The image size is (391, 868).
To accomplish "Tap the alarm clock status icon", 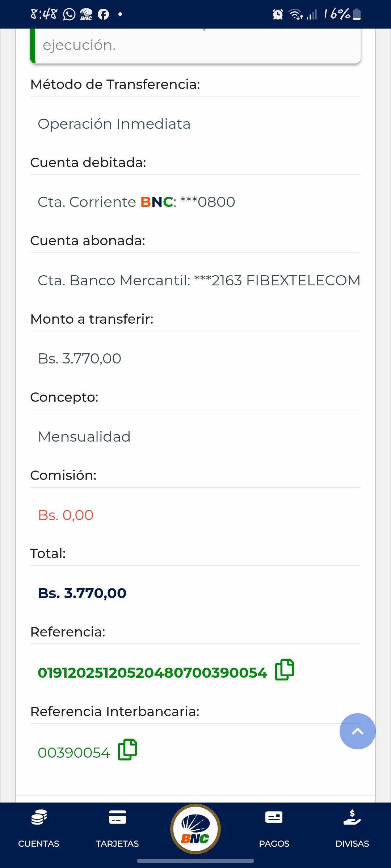I will 278,14.
